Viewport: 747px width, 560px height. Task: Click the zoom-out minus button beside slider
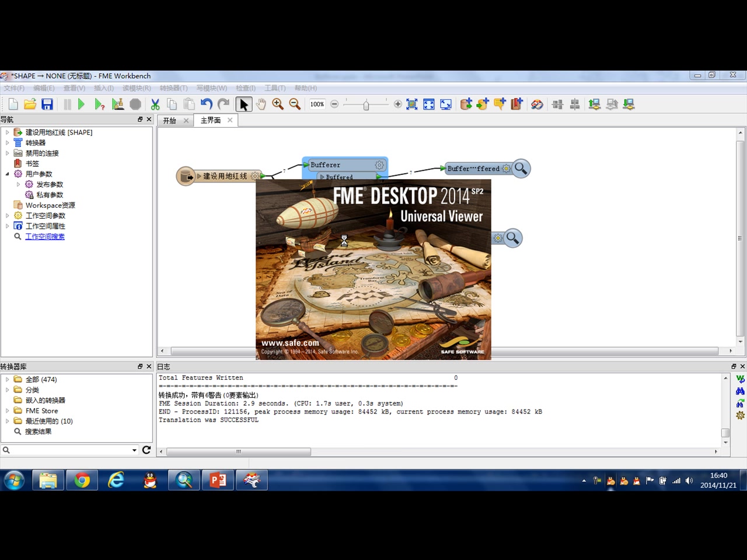(x=334, y=104)
